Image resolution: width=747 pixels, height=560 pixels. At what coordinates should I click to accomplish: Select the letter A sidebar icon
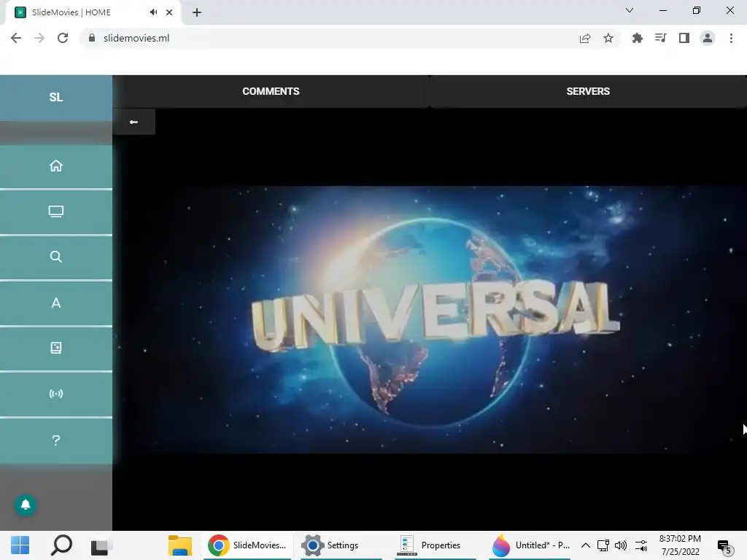coord(55,303)
